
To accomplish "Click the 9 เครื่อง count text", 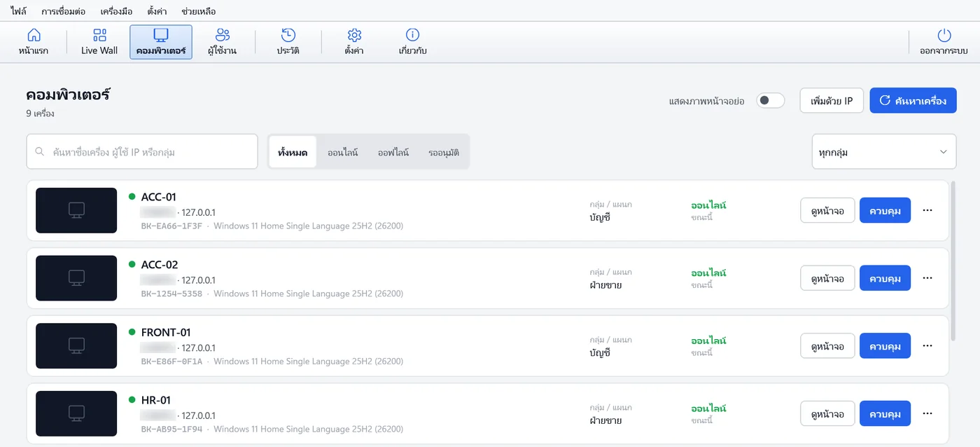I will click(40, 114).
